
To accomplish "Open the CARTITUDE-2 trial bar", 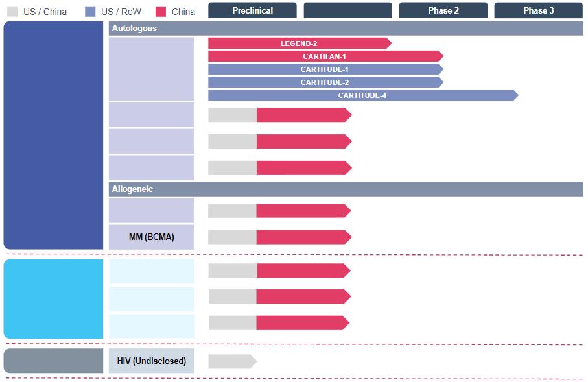I will pos(324,82).
